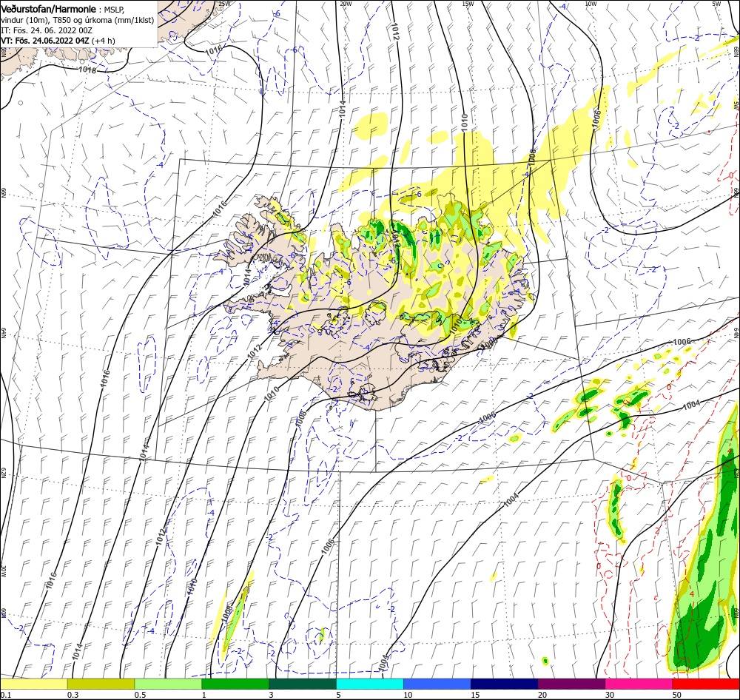Click the '30W' longitude label
The image size is (740, 700).
[x=3, y=571]
